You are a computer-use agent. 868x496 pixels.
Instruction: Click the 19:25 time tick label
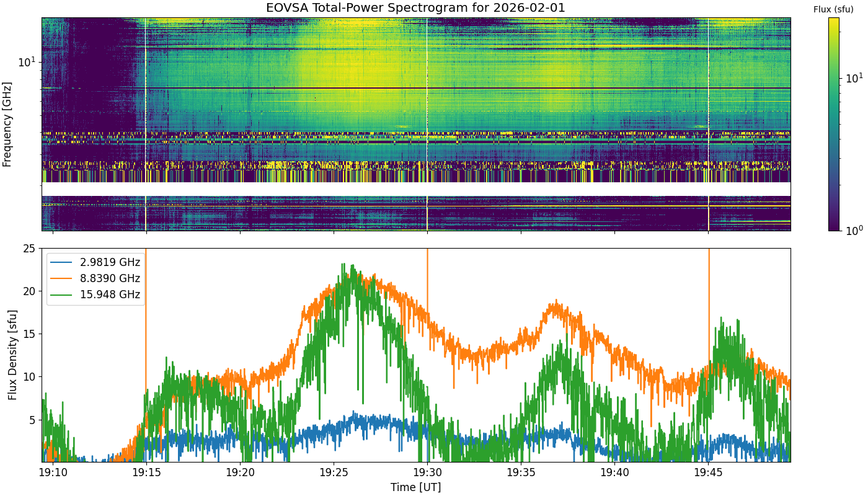click(x=334, y=473)
